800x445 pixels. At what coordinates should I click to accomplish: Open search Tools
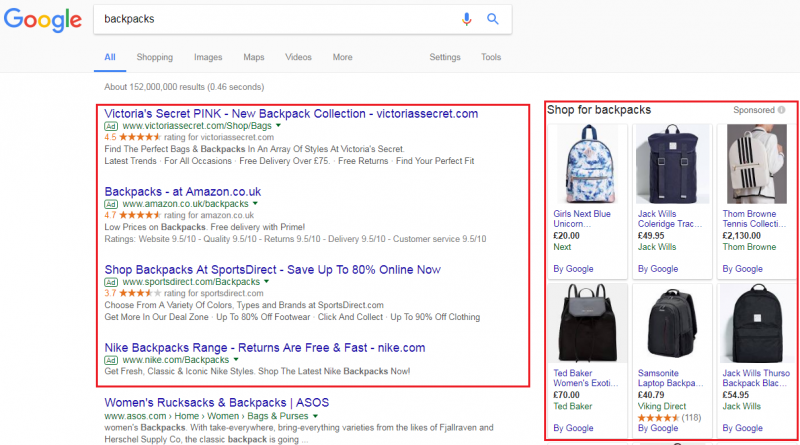491,57
